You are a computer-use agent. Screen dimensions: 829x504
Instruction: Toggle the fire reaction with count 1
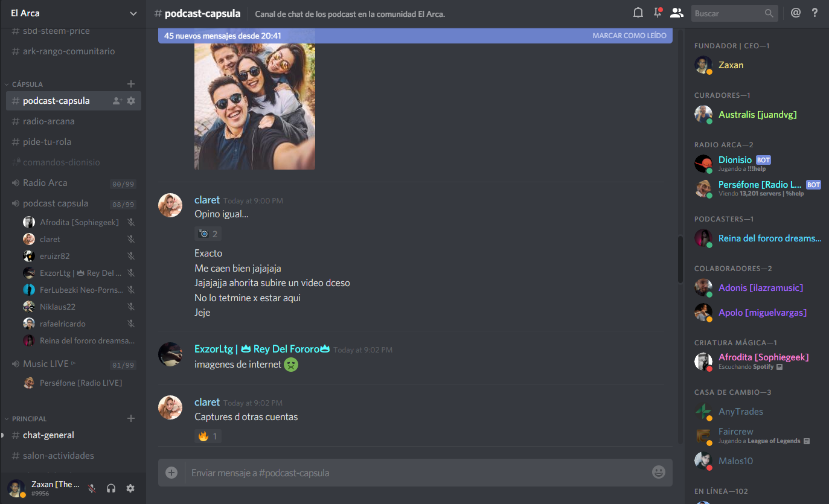click(208, 436)
